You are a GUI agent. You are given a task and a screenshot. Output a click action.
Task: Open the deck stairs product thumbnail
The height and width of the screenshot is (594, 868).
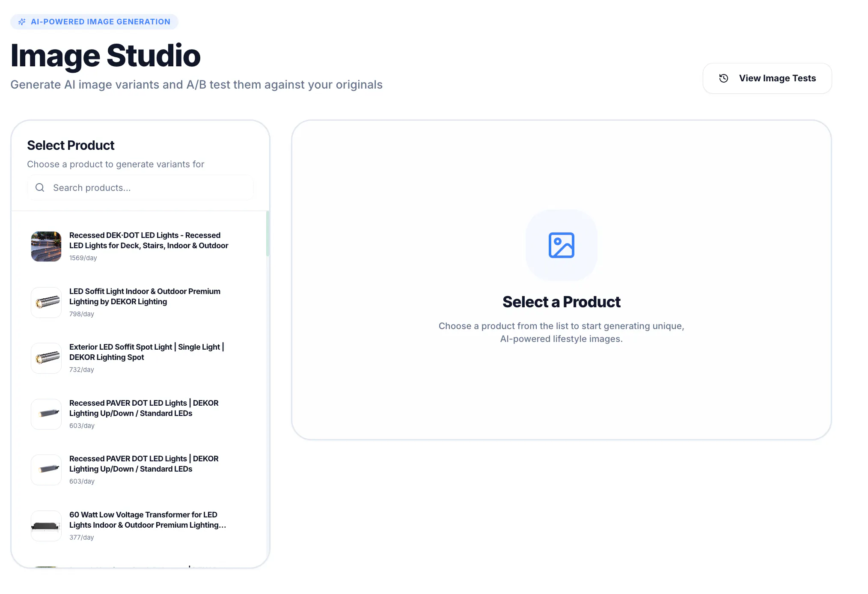click(46, 247)
